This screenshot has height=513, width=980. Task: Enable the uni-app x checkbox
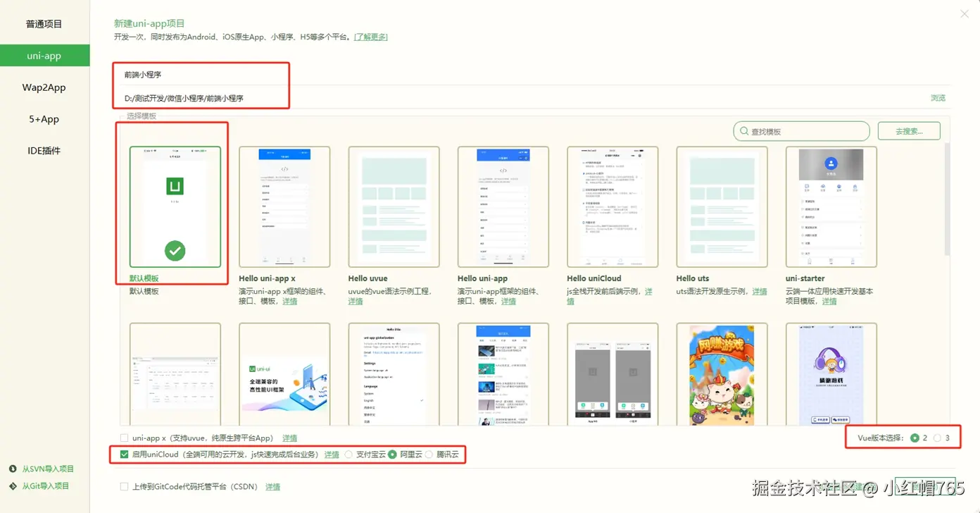coord(125,438)
